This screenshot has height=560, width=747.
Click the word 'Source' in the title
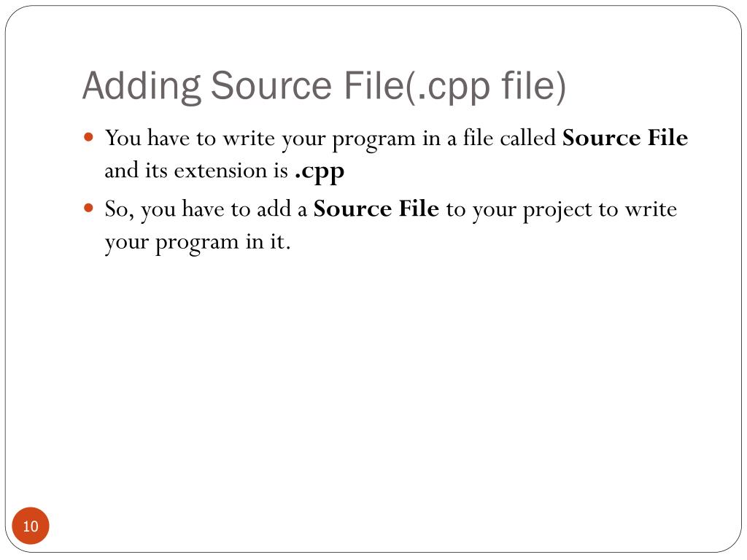click(271, 87)
